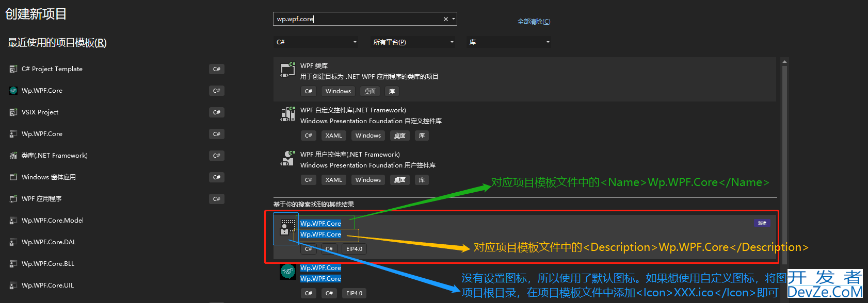This screenshot has height=303, width=868.
Task: Click the green round icon of recent Wp.WPF.Core
Action: [13, 91]
